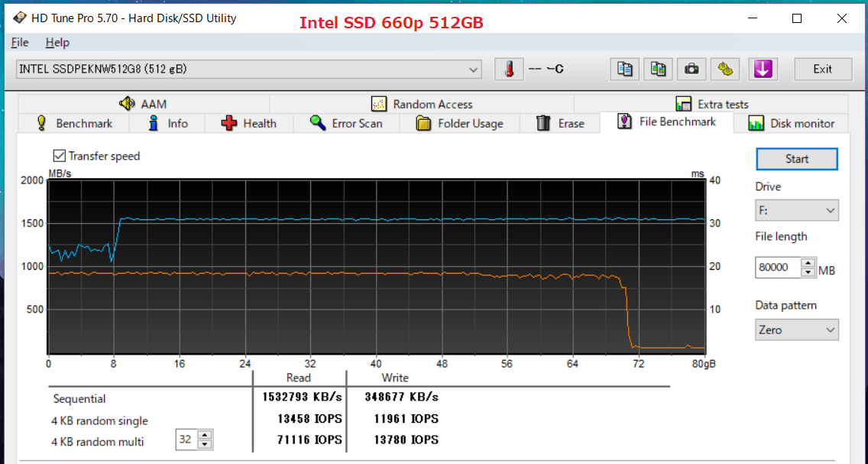Click the copy screenshot to clipboard icon

coord(658,70)
